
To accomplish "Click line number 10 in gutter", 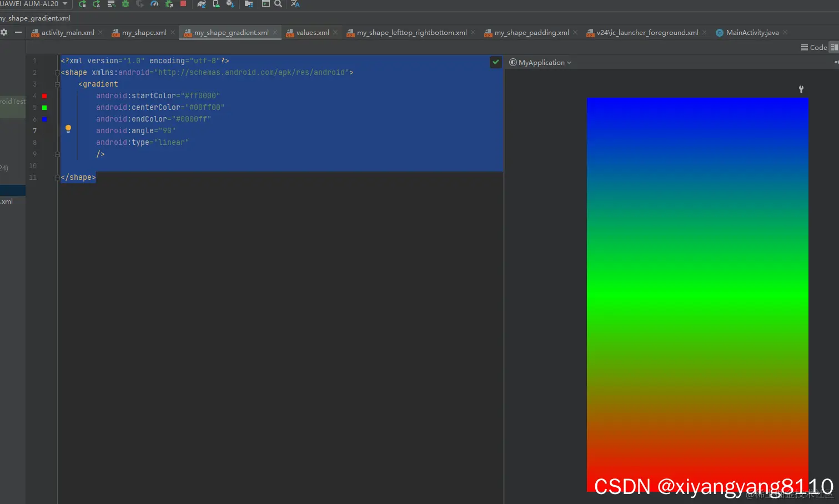I will coord(33,166).
